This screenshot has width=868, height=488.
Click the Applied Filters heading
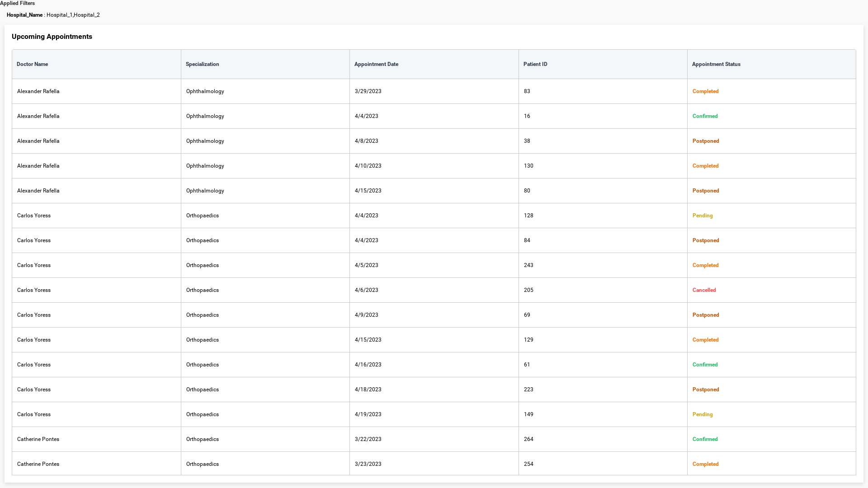[x=18, y=3]
